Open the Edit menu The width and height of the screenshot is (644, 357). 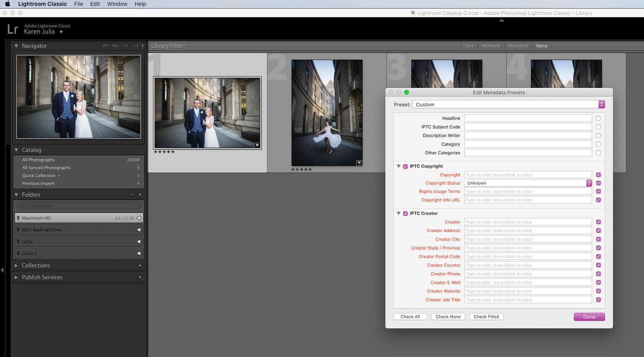coord(95,4)
